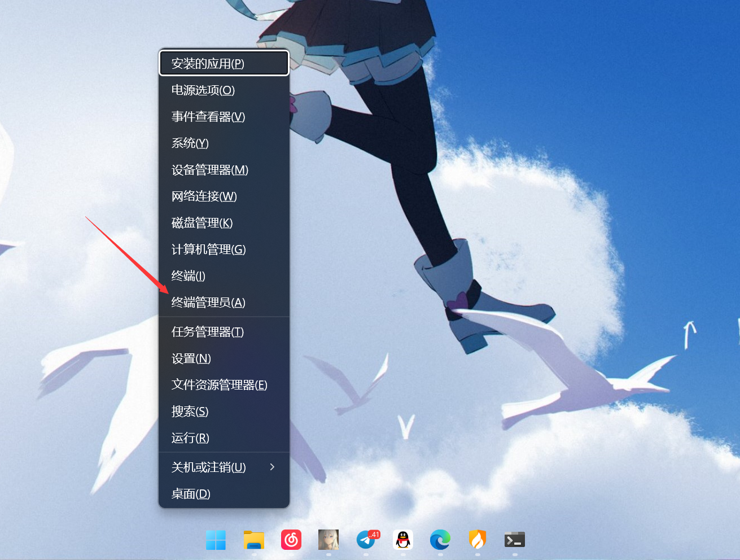
Task: Launch NetEase Cloud Music taskbar icon
Action: pos(291,540)
